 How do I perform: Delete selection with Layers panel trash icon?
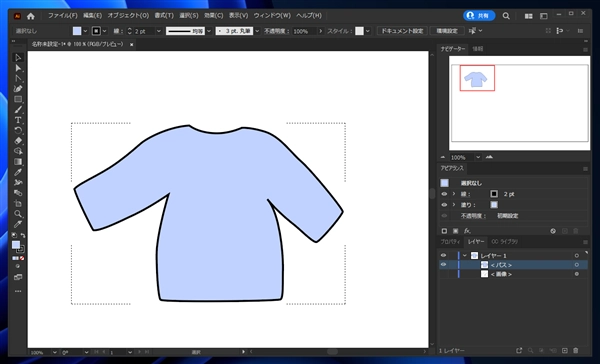point(576,350)
